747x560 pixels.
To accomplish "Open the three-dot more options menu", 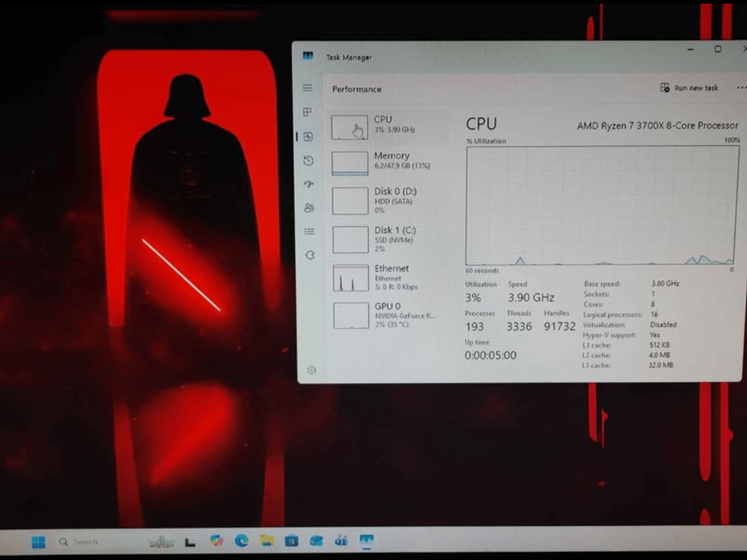I will click(x=741, y=88).
